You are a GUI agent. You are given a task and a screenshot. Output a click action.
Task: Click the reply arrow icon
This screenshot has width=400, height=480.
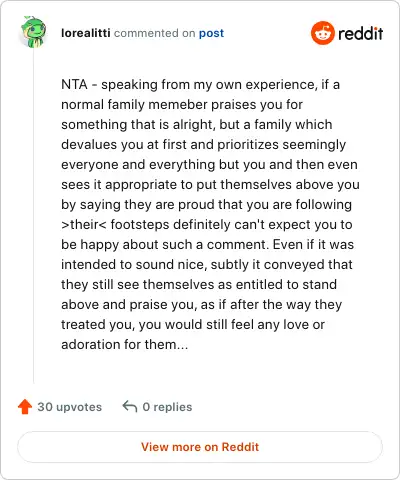click(x=130, y=406)
